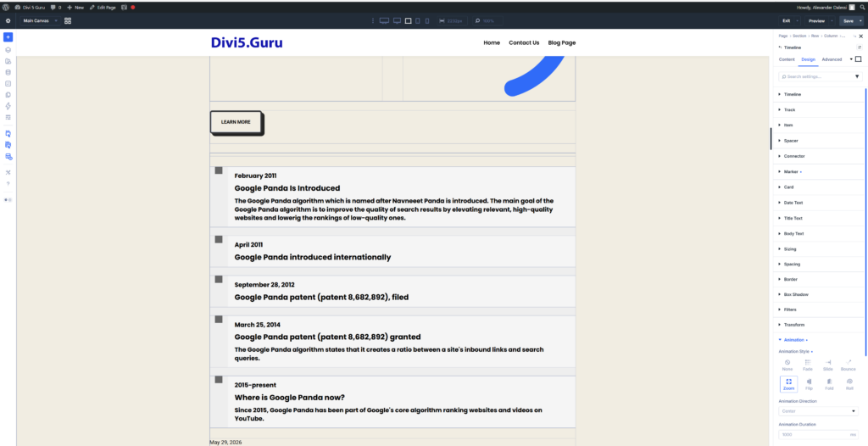Open the Main Canvas dropdown
The image size is (868, 446).
[x=40, y=20]
